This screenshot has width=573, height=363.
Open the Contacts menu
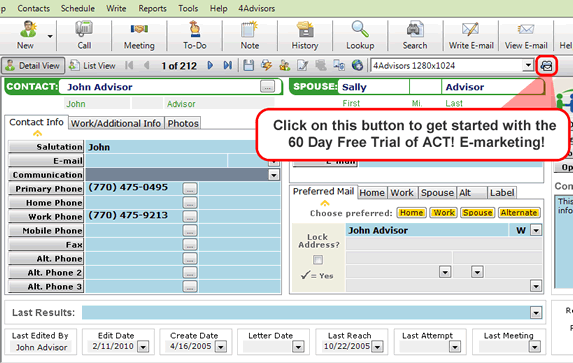click(33, 8)
